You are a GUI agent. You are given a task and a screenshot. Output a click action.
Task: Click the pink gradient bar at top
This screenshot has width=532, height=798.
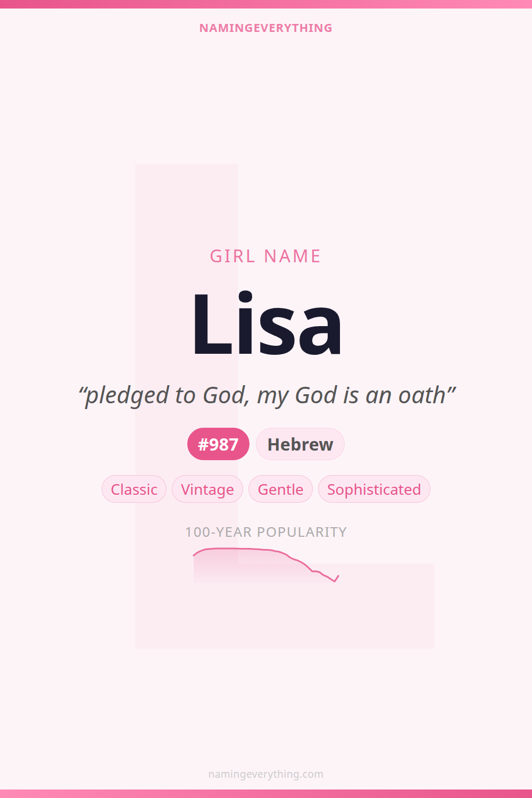point(266,4)
